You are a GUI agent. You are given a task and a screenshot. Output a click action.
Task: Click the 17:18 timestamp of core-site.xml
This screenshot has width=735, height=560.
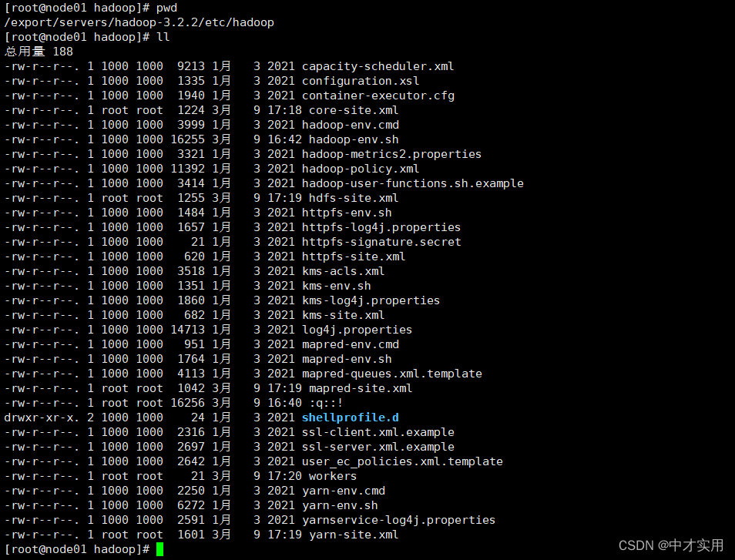[x=284, y=110]
